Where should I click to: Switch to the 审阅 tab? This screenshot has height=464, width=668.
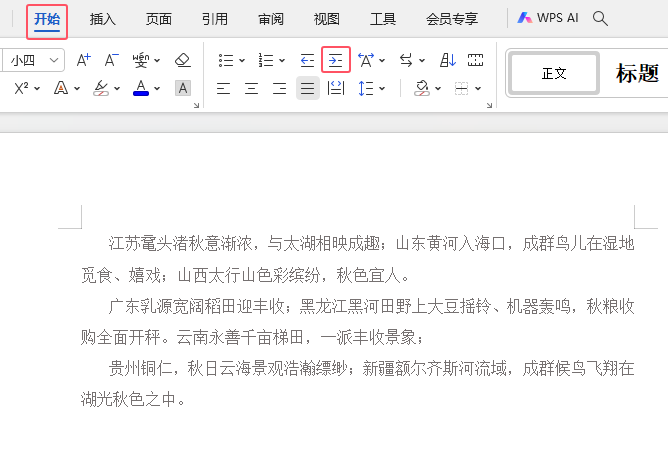tap(271, 19)
